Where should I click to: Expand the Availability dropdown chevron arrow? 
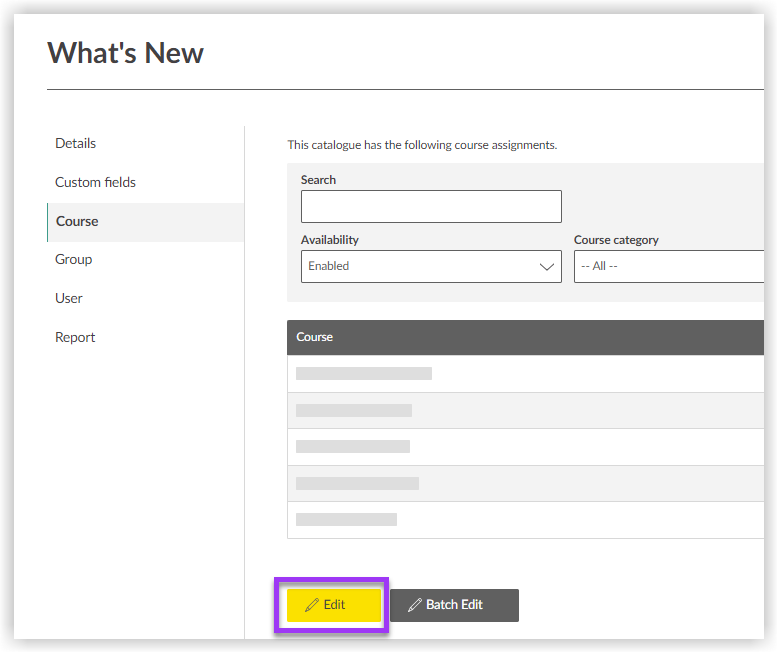(546, 267)
